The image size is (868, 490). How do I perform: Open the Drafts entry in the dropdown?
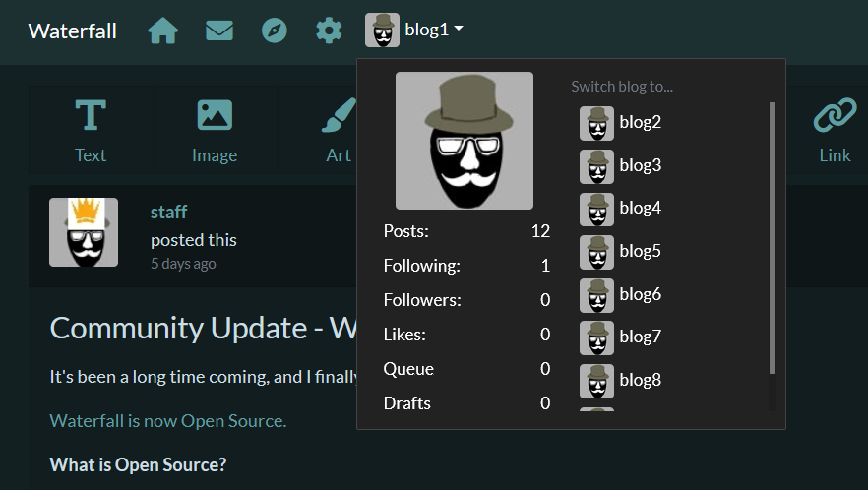tap(466, 403)
